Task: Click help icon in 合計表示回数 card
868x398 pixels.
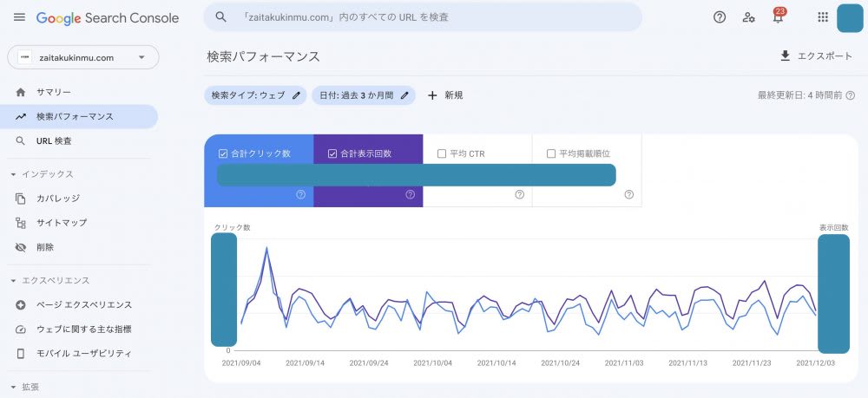Action: click(411, 194)
